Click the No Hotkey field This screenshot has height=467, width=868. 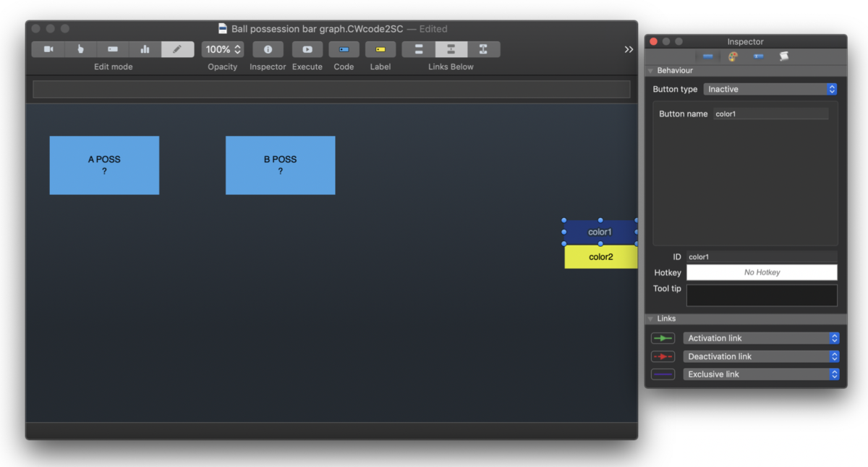(x=762, y=272)
